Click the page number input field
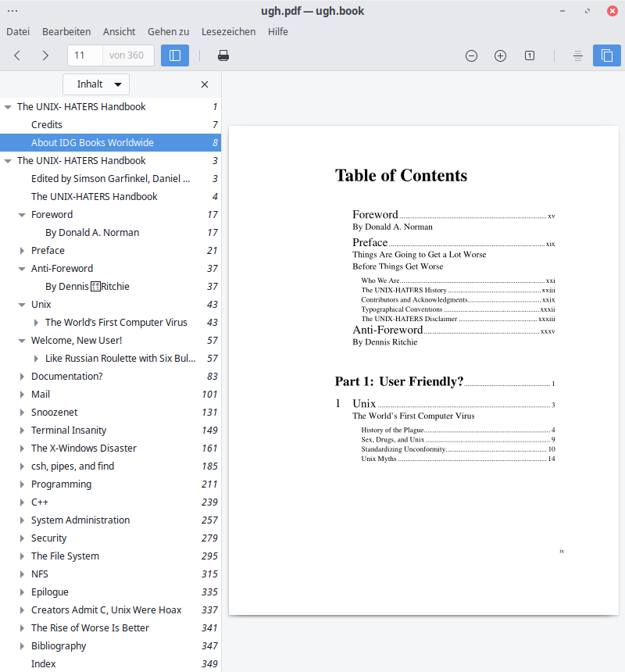Image resolution: width=625 pixels, height=672 pixels. pos(85,55)
